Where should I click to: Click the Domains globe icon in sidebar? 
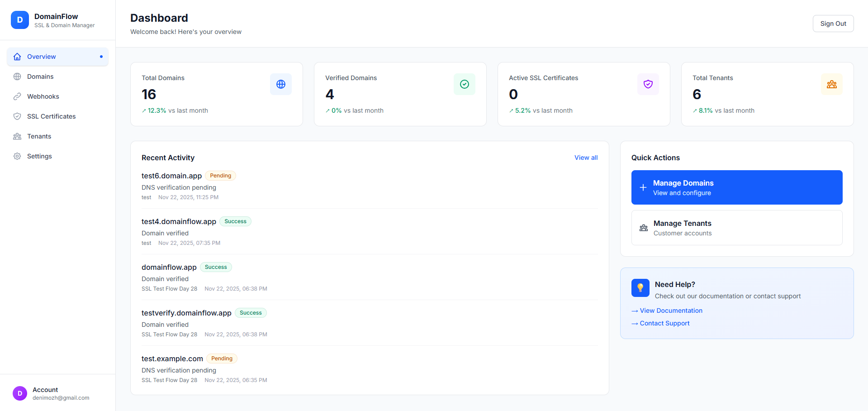[x=17, y=76]
